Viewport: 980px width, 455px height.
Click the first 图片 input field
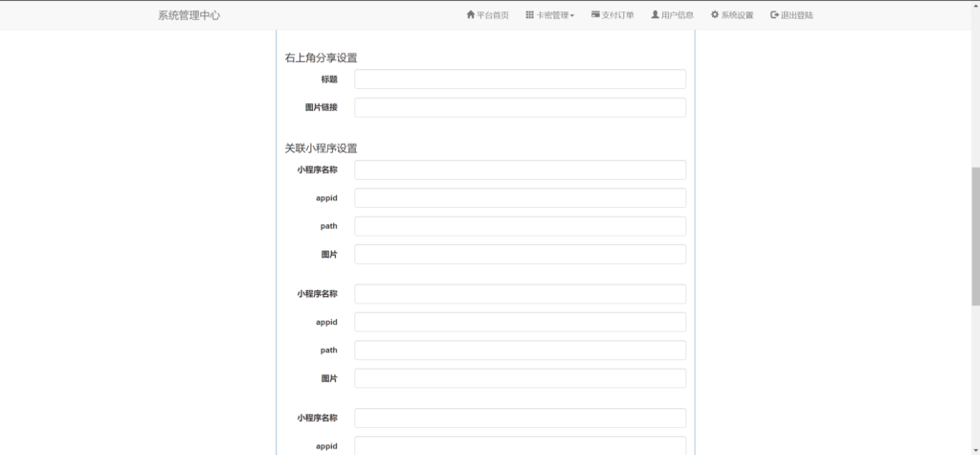[520, 255]
